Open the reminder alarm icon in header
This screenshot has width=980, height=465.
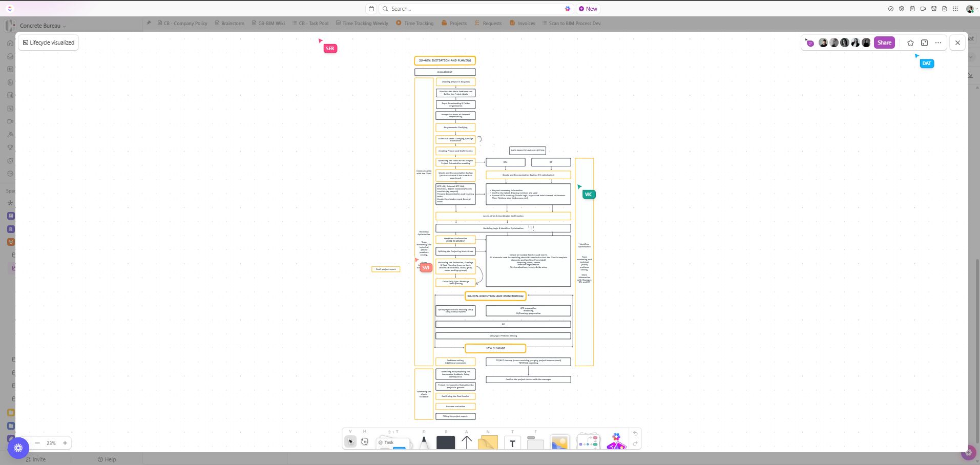[x=934, y=9]
